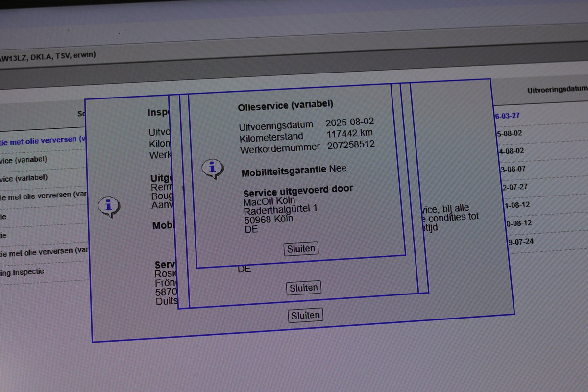
Task: Click the info icon in the Inspectie dialog
Action: click(x=108, y=206)
